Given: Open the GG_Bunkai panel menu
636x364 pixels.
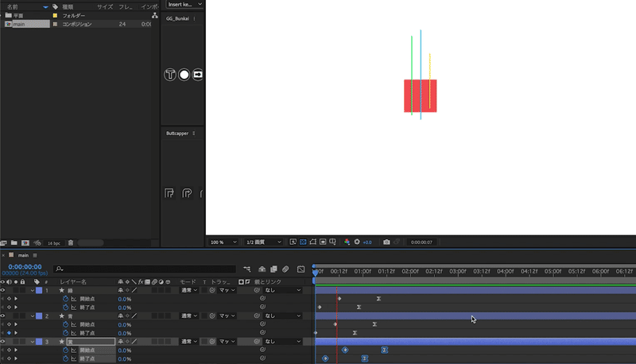Looking at the screenshot, I should [x=194, y=18].
